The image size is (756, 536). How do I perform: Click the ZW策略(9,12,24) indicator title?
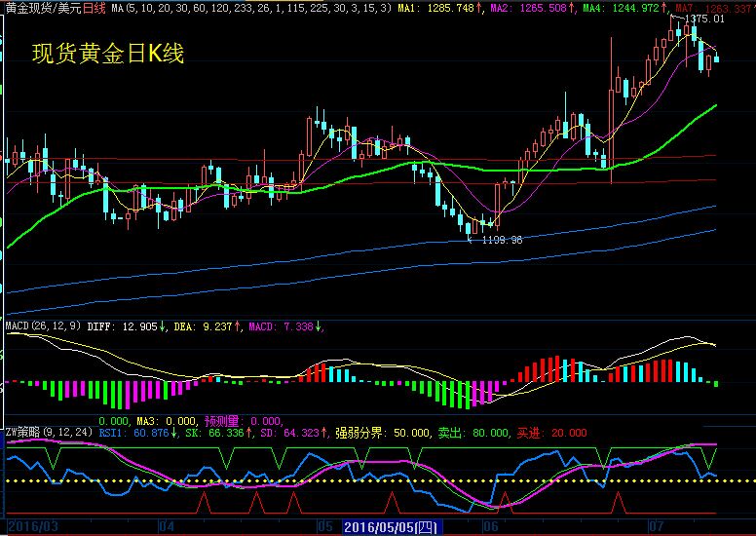pyautogui.click(x=49, y=432)
